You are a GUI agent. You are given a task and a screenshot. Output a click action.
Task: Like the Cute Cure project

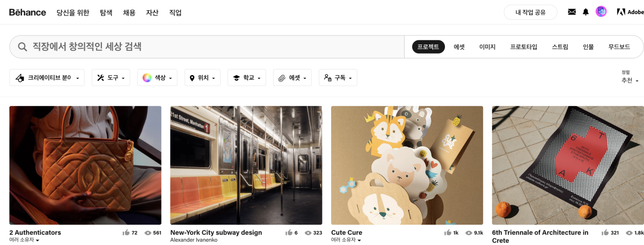[448, 233]
